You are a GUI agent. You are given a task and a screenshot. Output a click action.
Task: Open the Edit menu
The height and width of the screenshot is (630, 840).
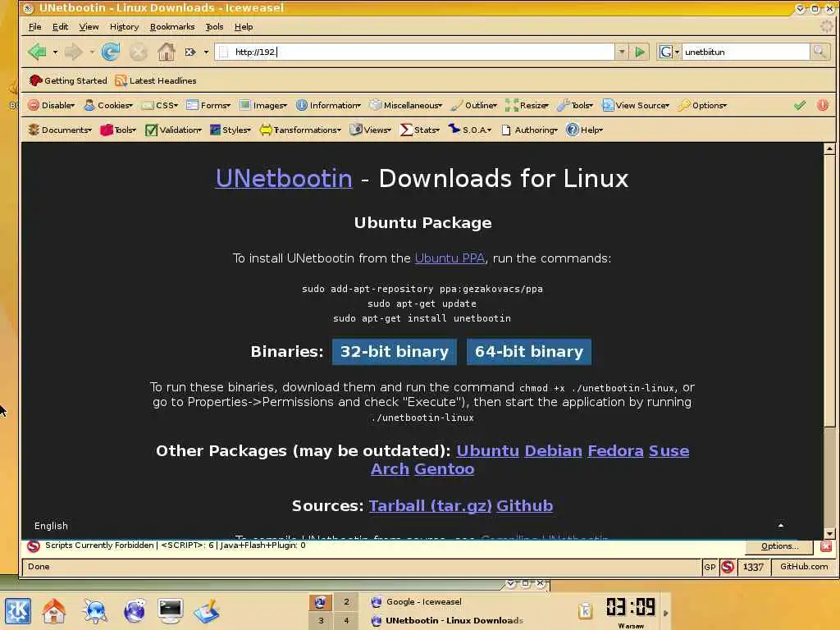(60, 27)
